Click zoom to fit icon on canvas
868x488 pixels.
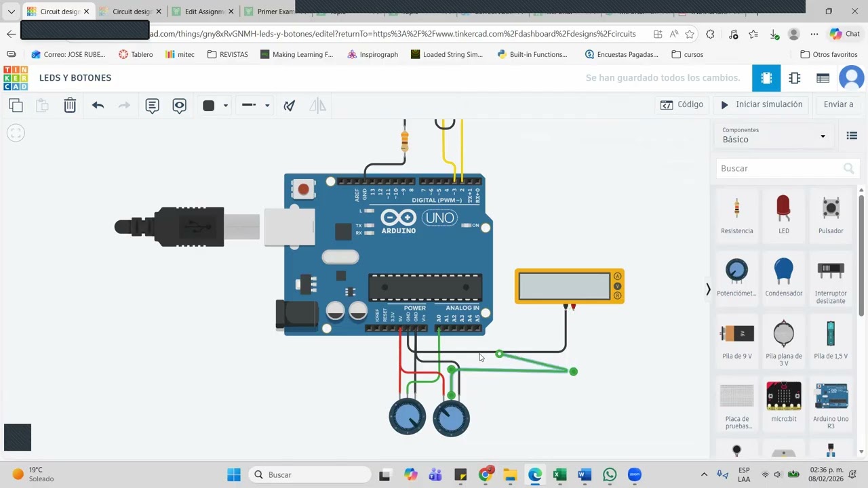click(16, 133)
